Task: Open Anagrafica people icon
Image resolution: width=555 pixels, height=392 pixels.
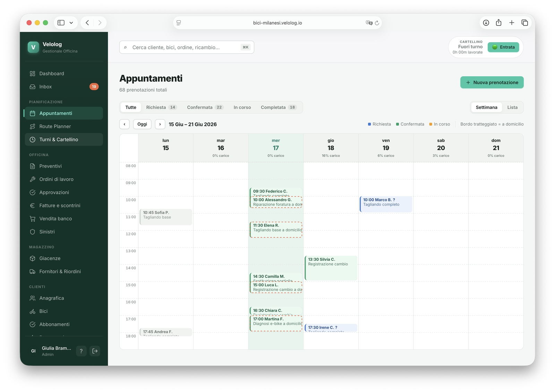Action: tap(32, 298)
